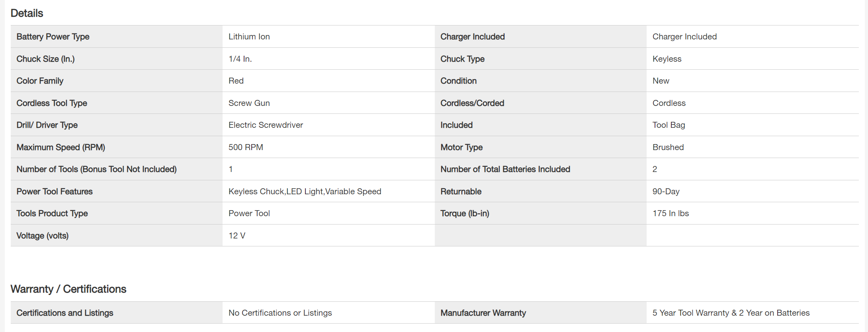Select the Lithium Ion value cell
868x332 pixels.
coord(249,37)
